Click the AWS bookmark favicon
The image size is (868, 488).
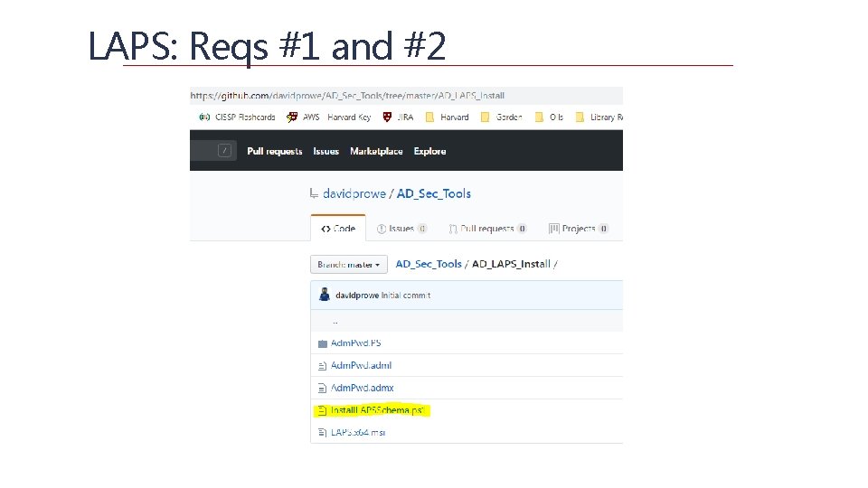pos(292,117)
